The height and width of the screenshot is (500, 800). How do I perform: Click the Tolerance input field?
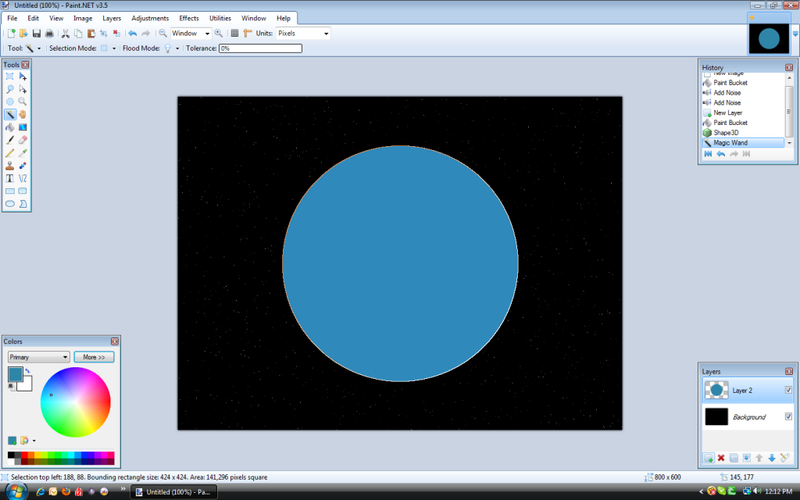point(259,48)
